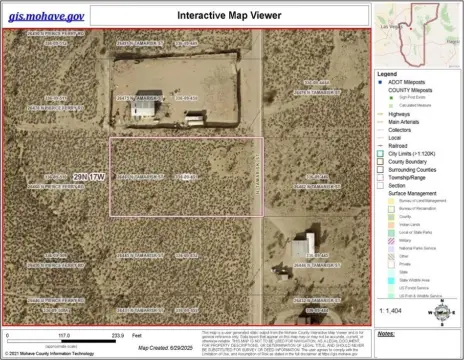Click the 1: 1,404 scale text
The image size is (464, 360).
point(390,311)
